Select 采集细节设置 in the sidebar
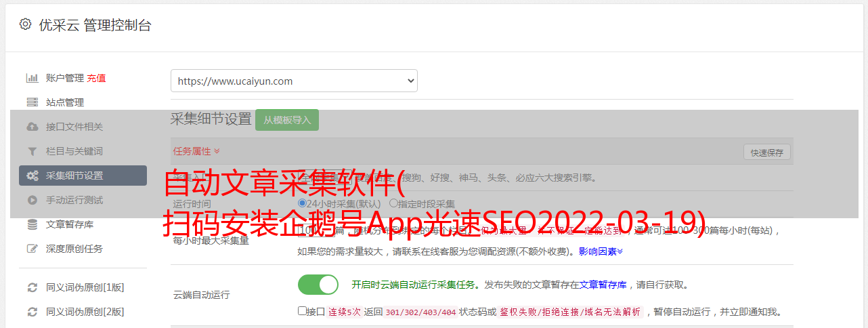Viewport: 868px width, 328px height. pos(83,176)
